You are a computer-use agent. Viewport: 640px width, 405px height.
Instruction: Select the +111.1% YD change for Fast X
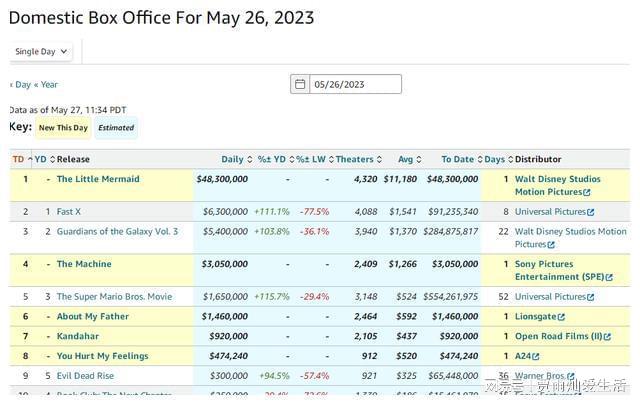pyautogui.click(x=271, y=211)
